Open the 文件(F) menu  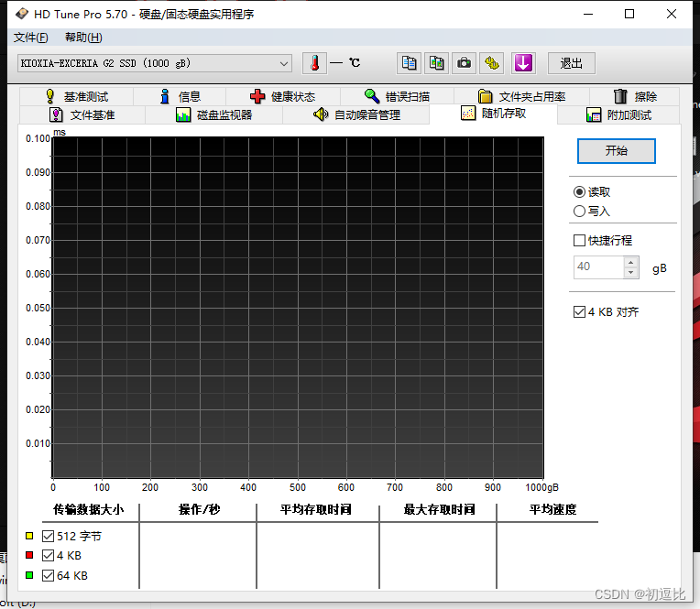point(31,38)
